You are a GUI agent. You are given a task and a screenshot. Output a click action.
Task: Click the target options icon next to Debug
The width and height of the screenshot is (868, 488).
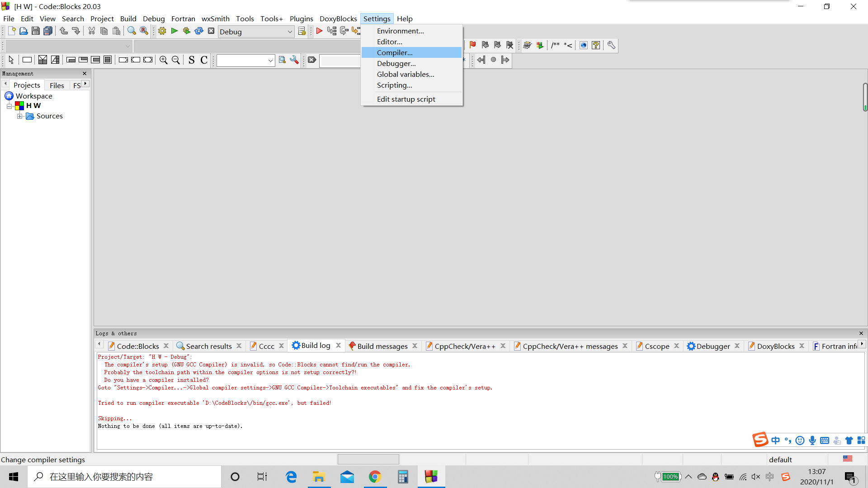pyautogui.click(x=302, y=31)
